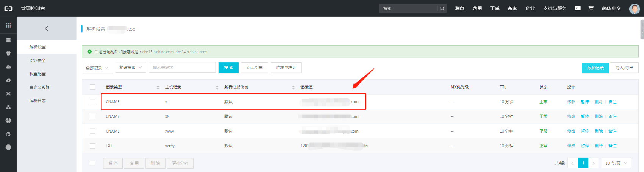The image size is (644, 172).
Task: Open the Alibaba Cloud logo home
Action: click(x=8, y=8)
